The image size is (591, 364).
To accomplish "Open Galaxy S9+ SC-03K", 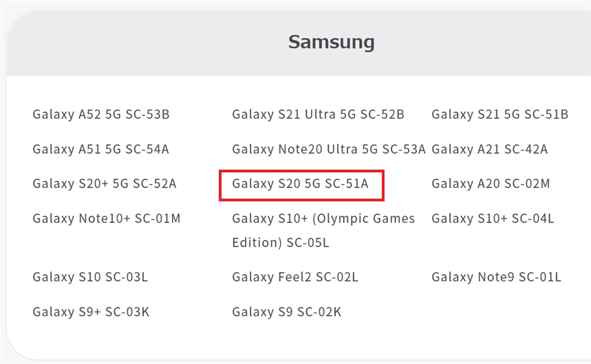I will pos(91,312).
